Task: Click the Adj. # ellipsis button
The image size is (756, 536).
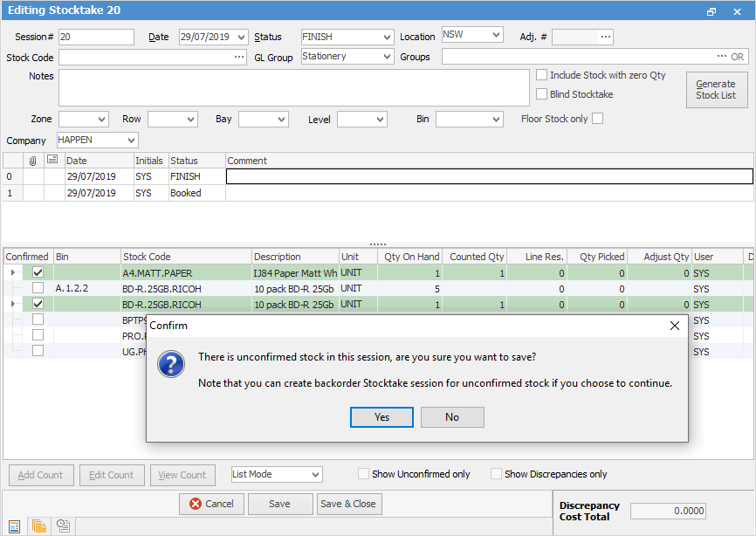Action: 606,37
